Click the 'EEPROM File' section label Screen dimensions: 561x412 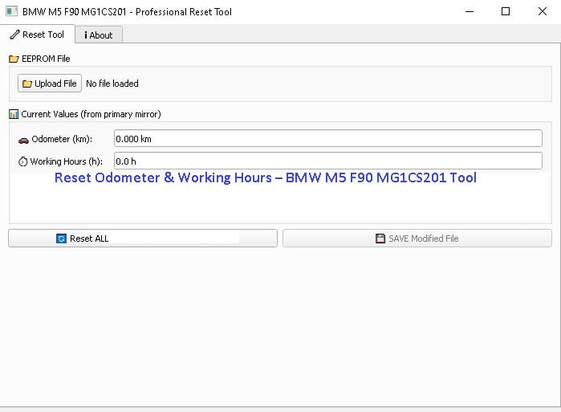point(46,59)
